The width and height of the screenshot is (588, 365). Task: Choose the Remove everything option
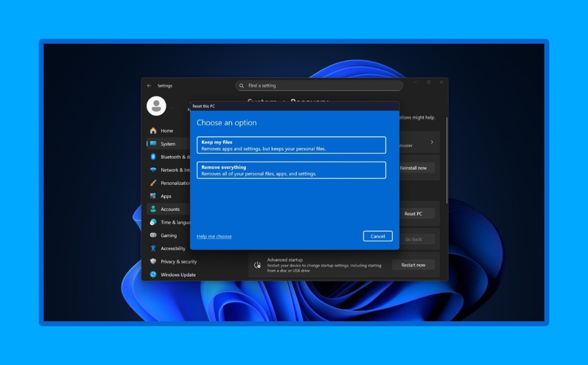[x=291, y=170]
